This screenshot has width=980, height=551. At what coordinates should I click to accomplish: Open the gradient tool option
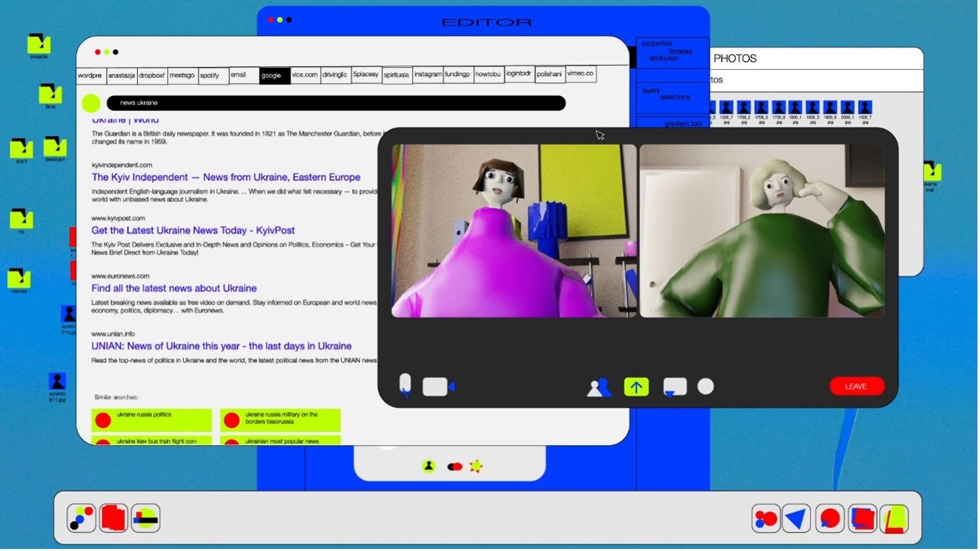click(x=682, y=123)
